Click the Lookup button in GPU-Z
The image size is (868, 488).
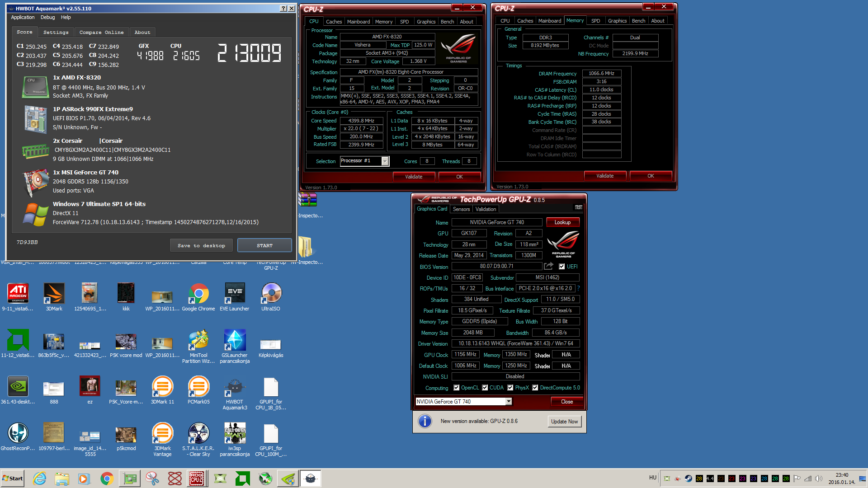562,222
